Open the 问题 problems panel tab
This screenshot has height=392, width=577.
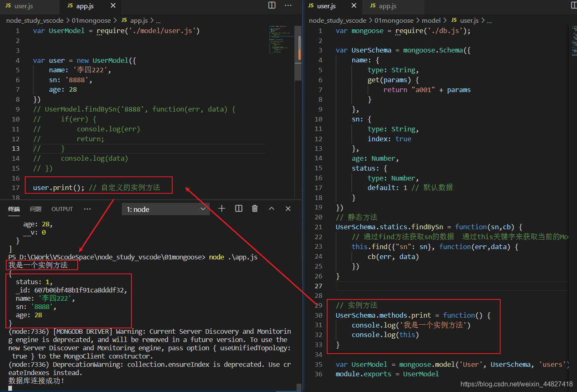click(36, 209)
